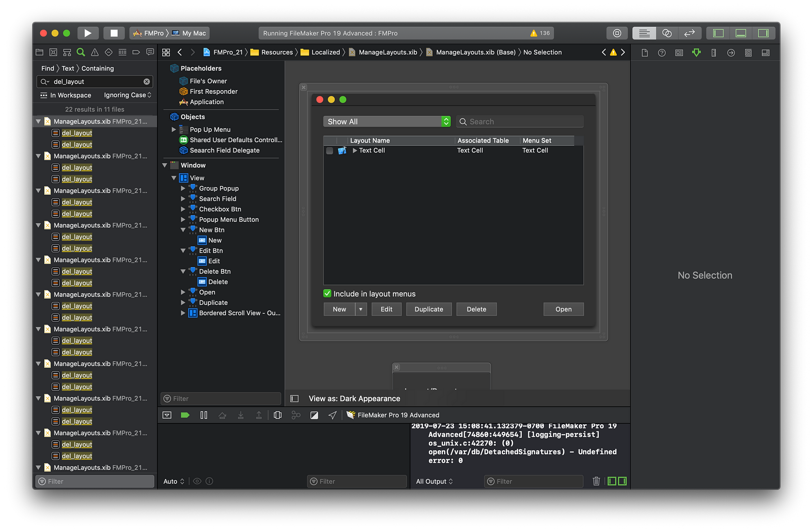Collapse the Delete Btn item
The image size is (812, 532).
pos(183,271)
